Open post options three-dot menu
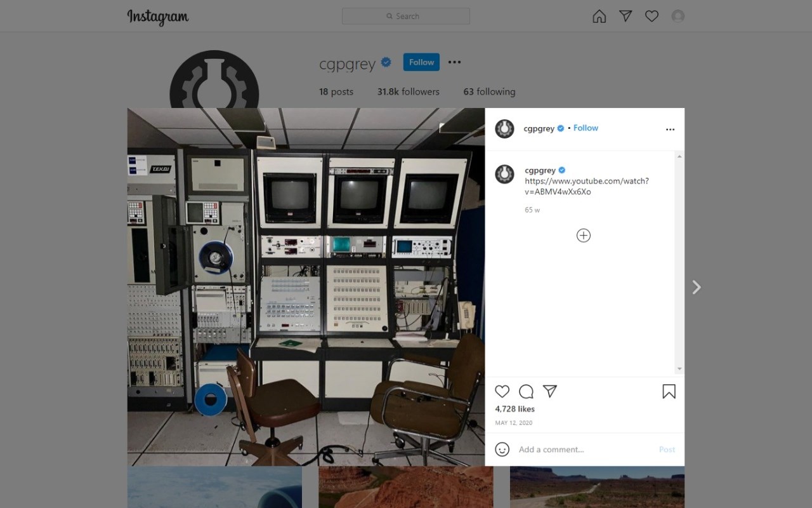This screenshot has height=508, width=812. 670,130
